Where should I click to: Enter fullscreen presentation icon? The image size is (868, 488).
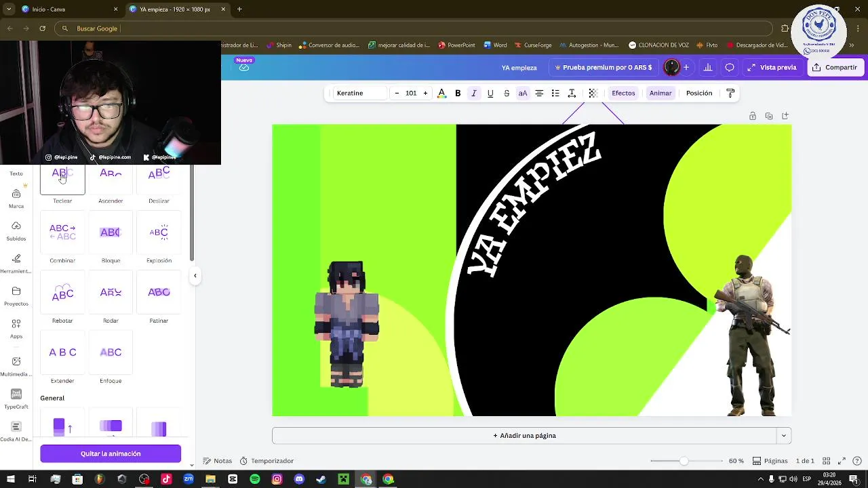[842, 461]
